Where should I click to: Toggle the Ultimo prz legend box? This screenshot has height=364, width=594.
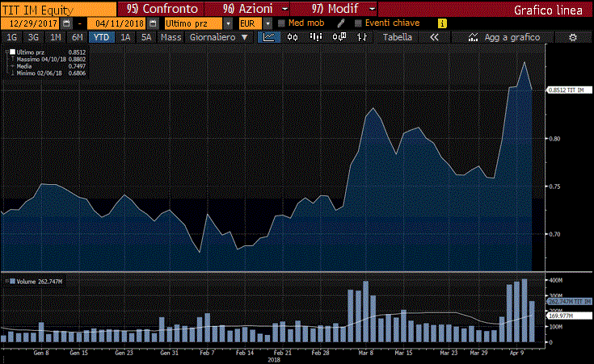(12, 52)
